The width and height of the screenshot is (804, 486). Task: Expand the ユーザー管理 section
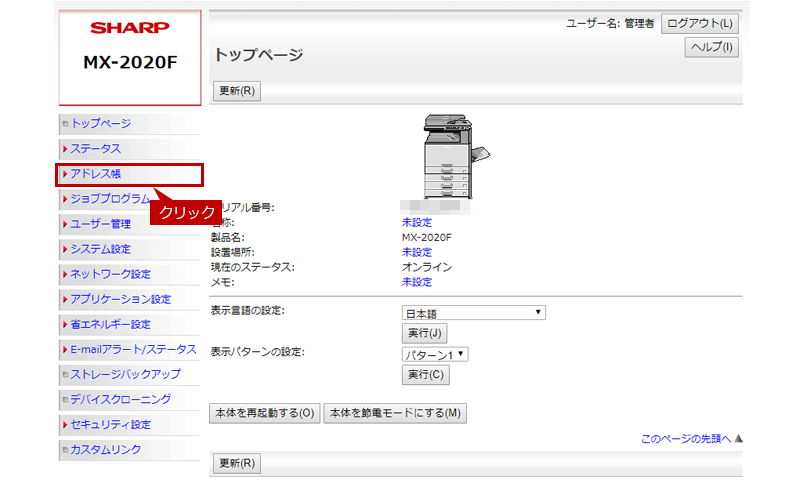(x=100, y=224)
